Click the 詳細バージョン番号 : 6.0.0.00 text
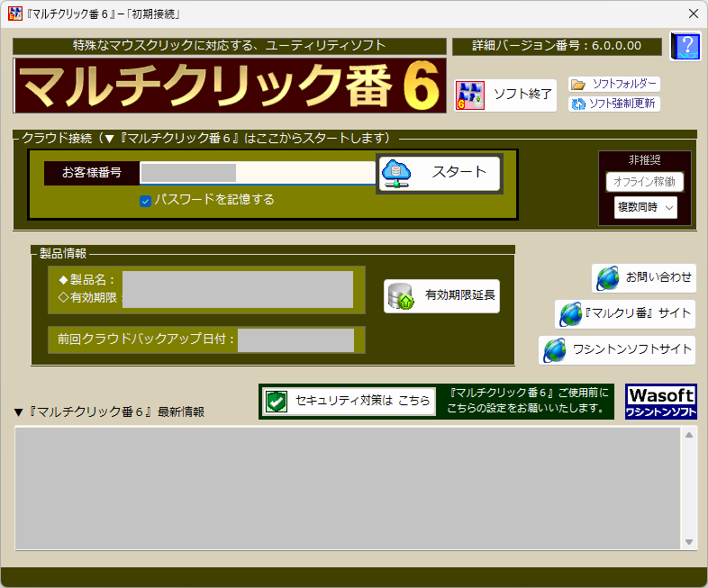708x588 pixels. click(557, 46)
